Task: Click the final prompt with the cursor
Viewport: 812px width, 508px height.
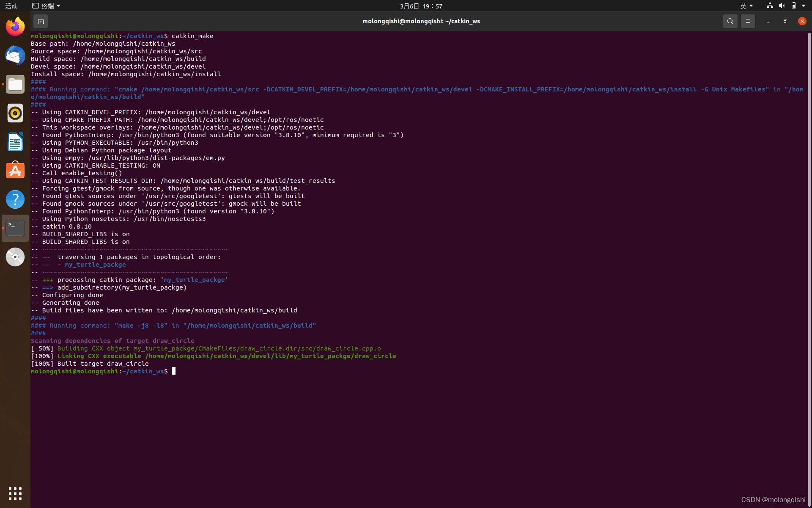Action: [x=103, y=371]
